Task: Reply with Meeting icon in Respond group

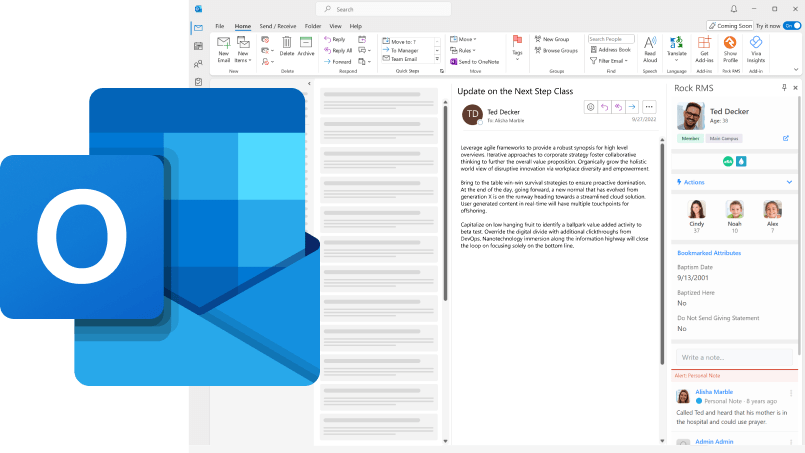Action: coord(362,39)
